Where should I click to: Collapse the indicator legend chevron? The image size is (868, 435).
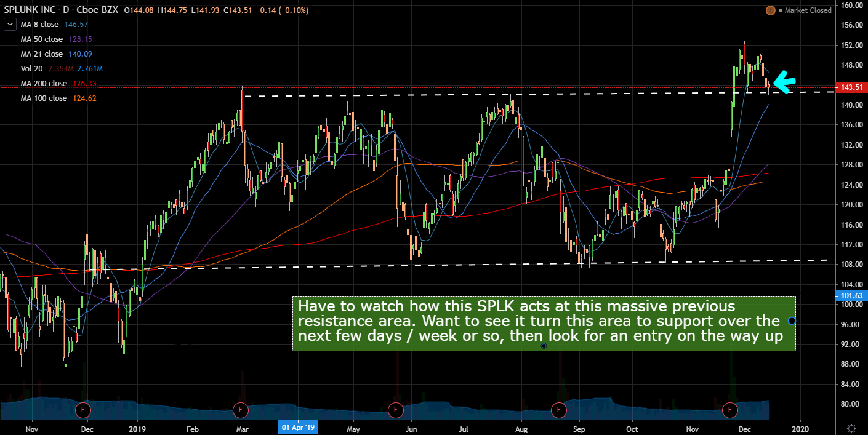(x=9, y=25)
